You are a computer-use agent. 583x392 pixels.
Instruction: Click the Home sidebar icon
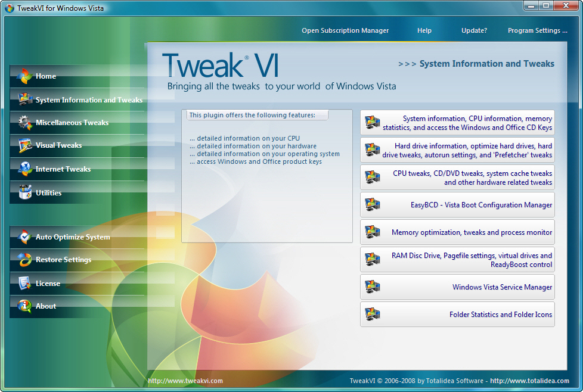25,76
